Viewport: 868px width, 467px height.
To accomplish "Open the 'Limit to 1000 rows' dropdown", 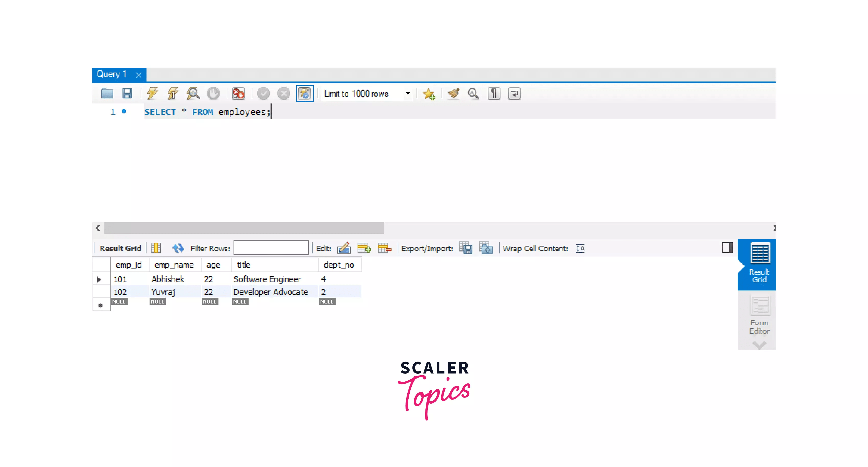I will [x=408, y=94].
